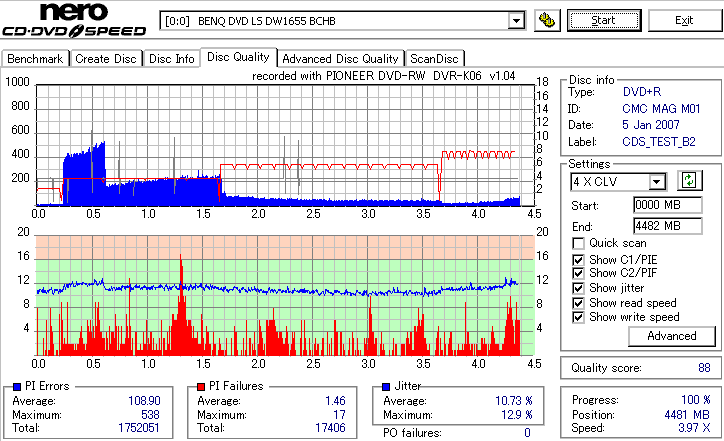The image size is (724, 441).
Task: Uncheck Show C1/PIE checkbox
Action: coord(578,260)
